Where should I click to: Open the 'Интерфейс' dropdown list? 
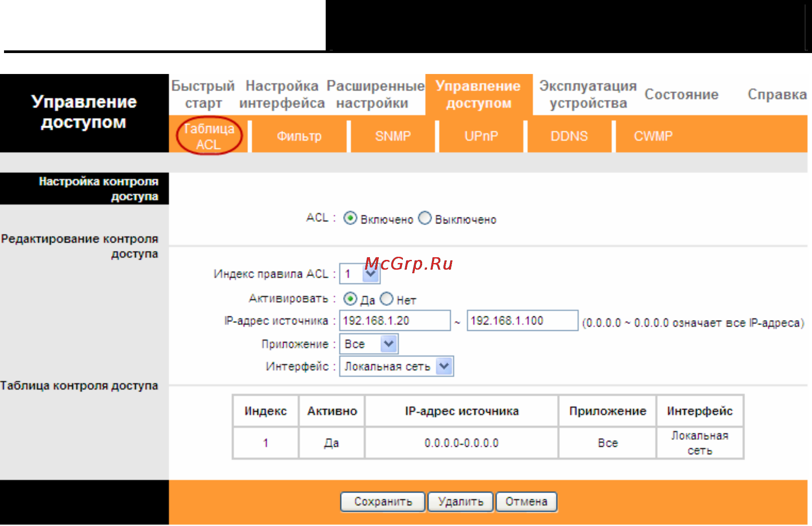pyautogui.click(x=396, y=366)
